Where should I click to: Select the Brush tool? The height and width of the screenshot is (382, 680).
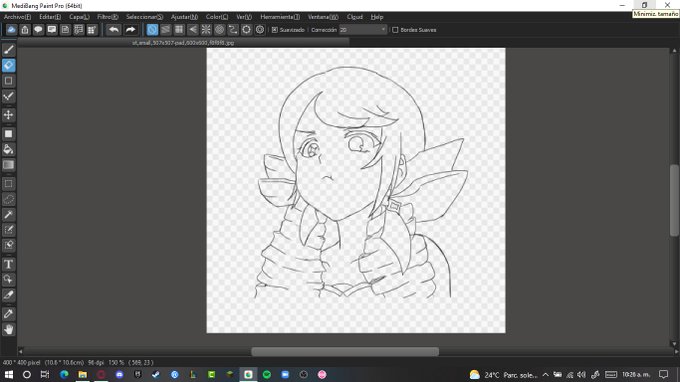[x=8, y=49]
